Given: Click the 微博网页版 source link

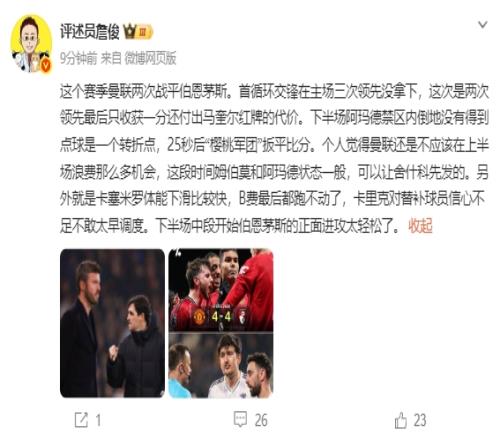Looking at the screenshot, I should [x=150, y=59].
